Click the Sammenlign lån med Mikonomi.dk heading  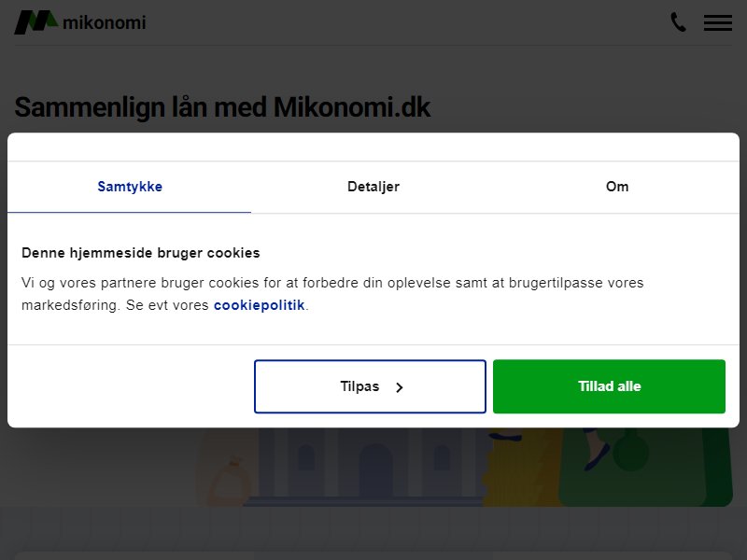tap(222, 107)
